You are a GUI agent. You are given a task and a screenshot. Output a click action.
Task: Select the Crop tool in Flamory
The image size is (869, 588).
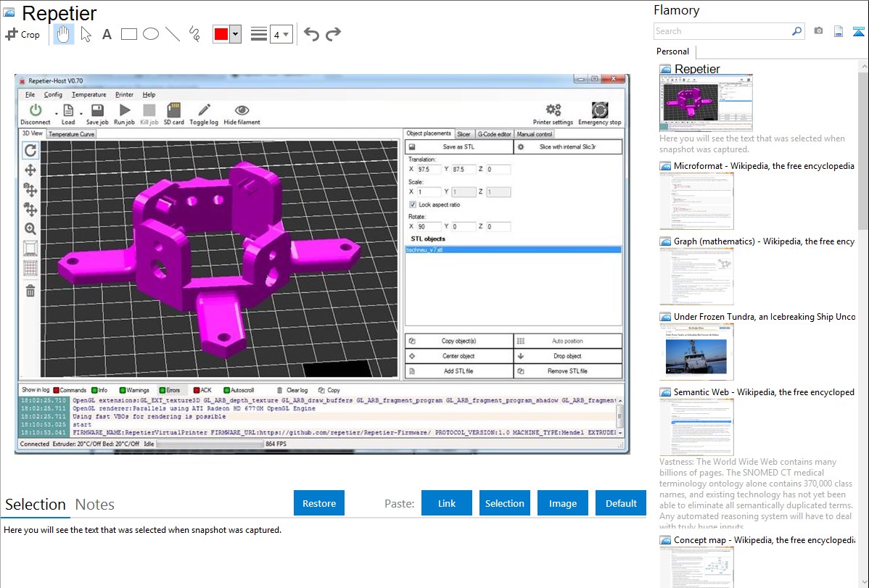coord(22,34)
